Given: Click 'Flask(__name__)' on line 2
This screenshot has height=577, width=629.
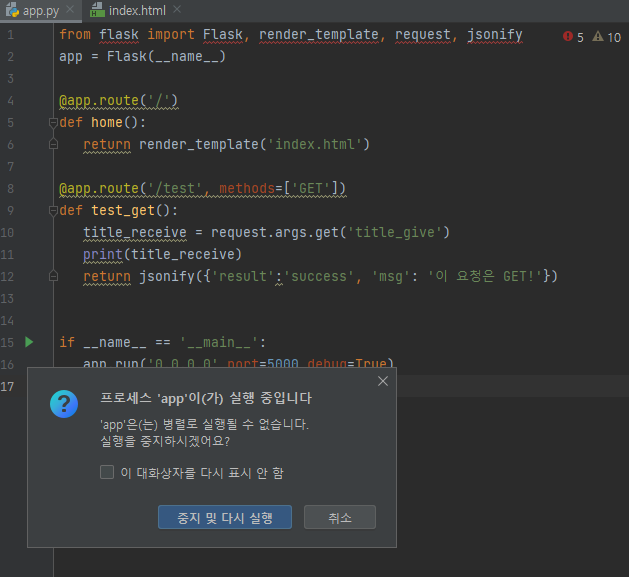Looking at the screenshot, I should (166, 57).
